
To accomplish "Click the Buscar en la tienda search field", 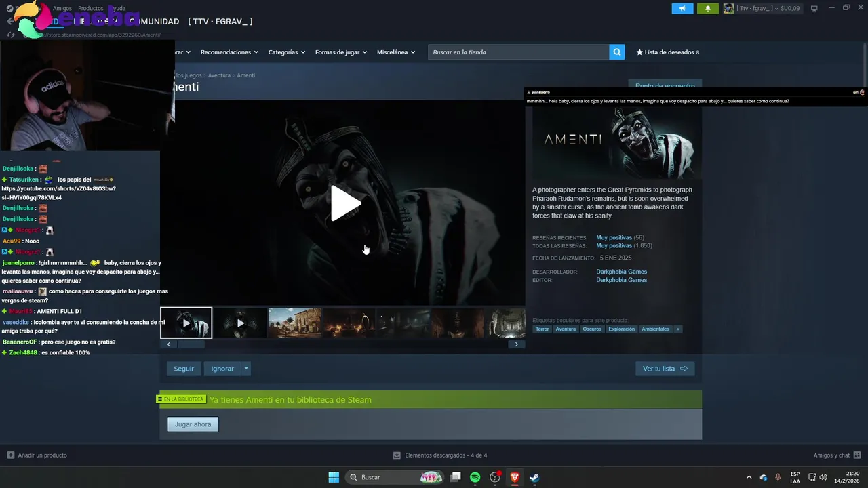I will 519,52.
